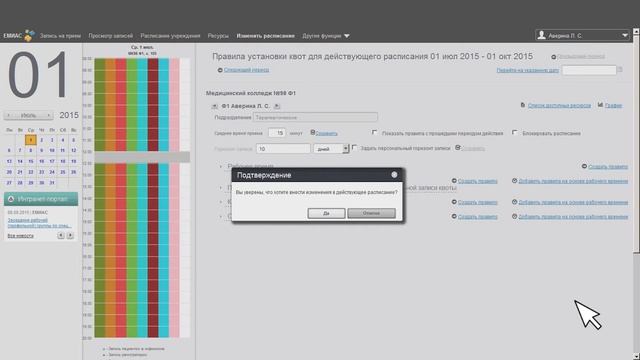Open Просмотр записей menu

pos(111,36)
